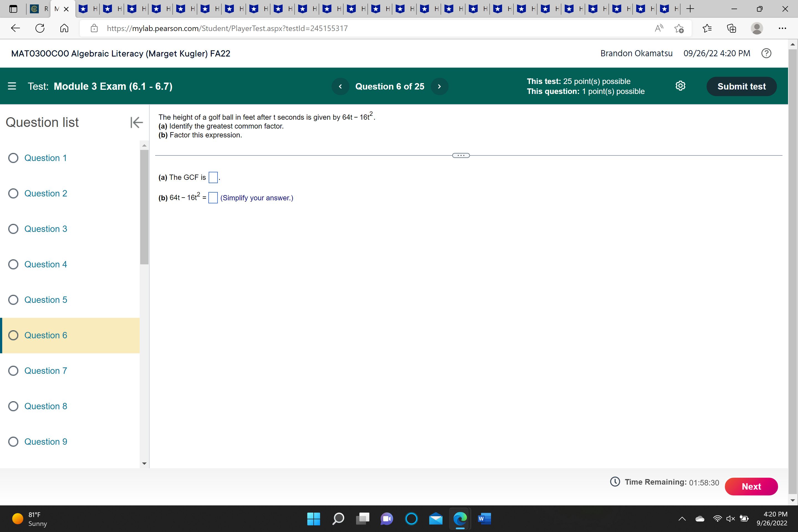798x532 pixels.
Task: Click the browser home icon
Action: [64, 28]
